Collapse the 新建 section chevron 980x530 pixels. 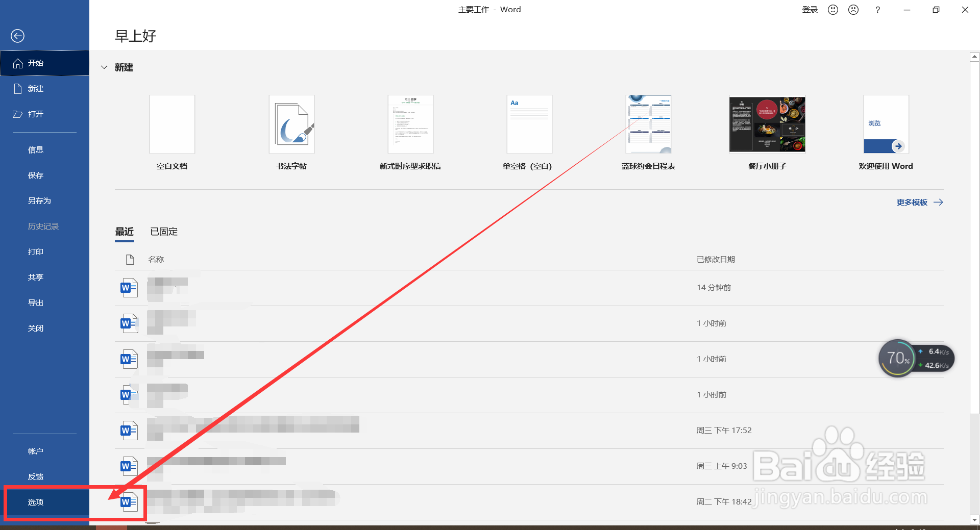click(104, 67)
